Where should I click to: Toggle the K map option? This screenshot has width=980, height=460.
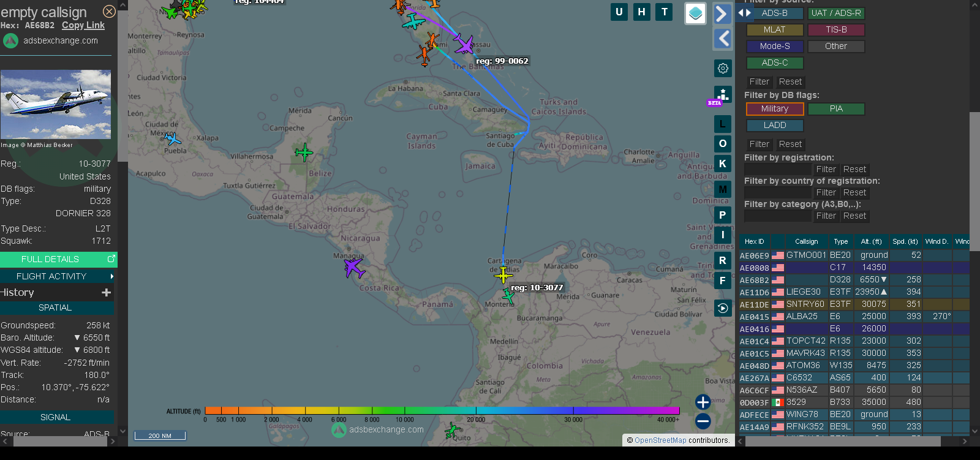[x=723, y=164]
